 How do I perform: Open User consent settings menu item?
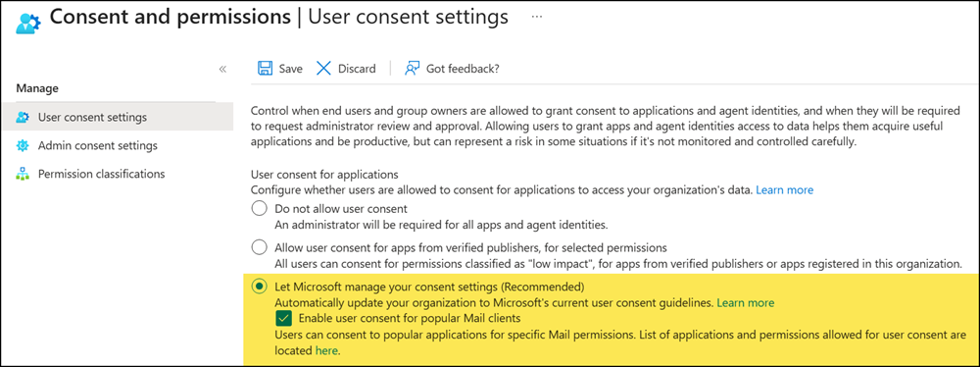click(118, 117)
